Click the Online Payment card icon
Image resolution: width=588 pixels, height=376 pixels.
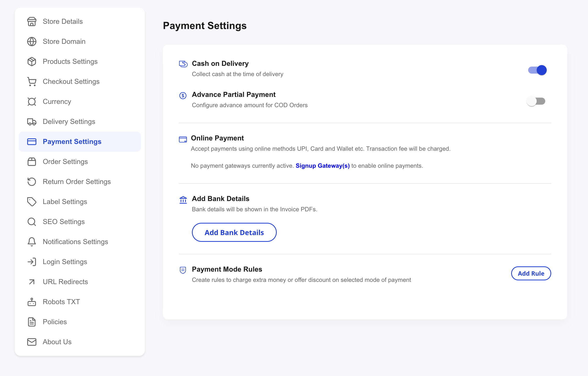[x=183, y=139]
